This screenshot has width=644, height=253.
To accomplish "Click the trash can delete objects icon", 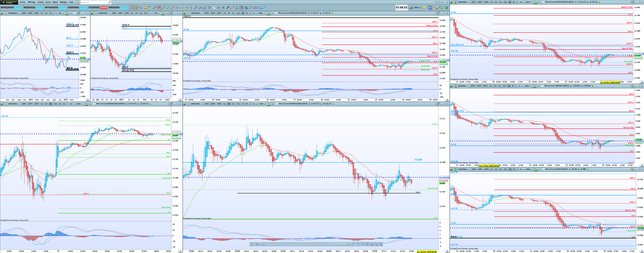I will coord(210,8).
